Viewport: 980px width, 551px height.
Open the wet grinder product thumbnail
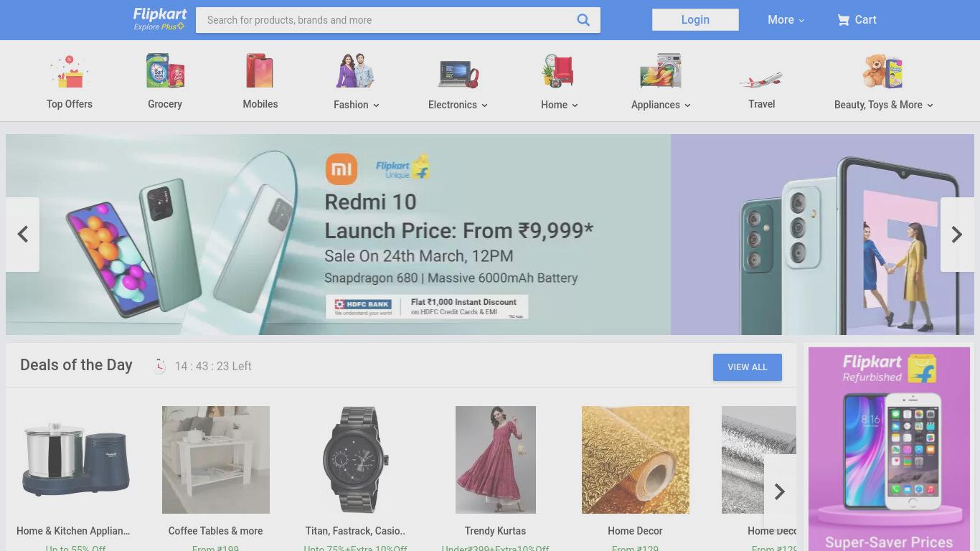[75, 460]
